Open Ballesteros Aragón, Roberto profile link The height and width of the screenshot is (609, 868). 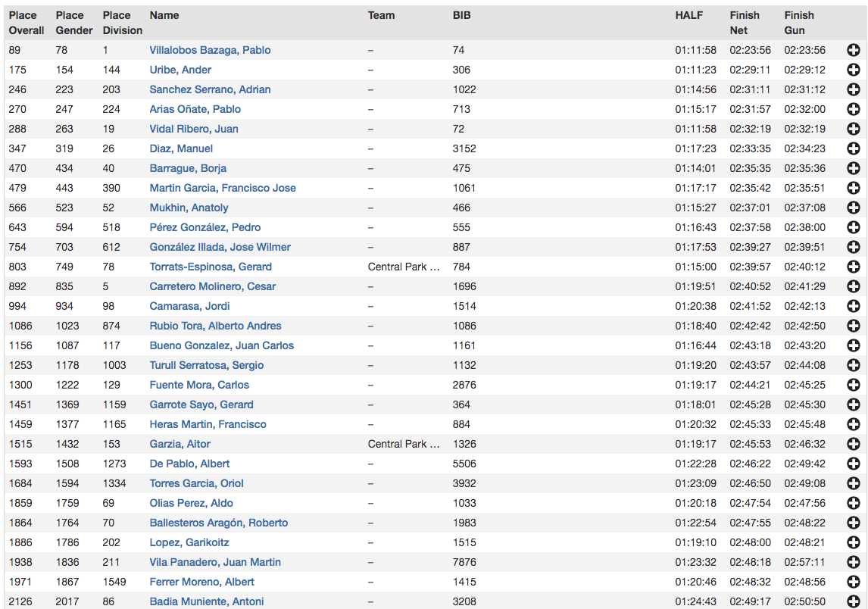coord(219,523)
